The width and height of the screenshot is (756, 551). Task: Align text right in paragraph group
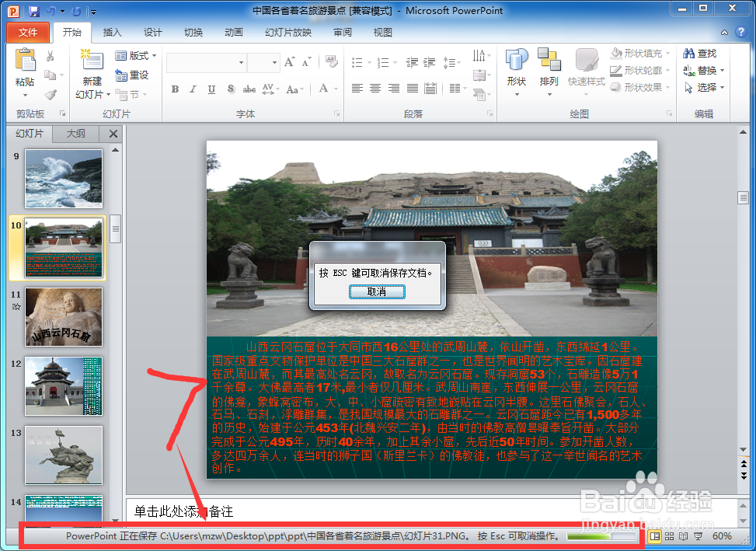[x=394, y=89]
